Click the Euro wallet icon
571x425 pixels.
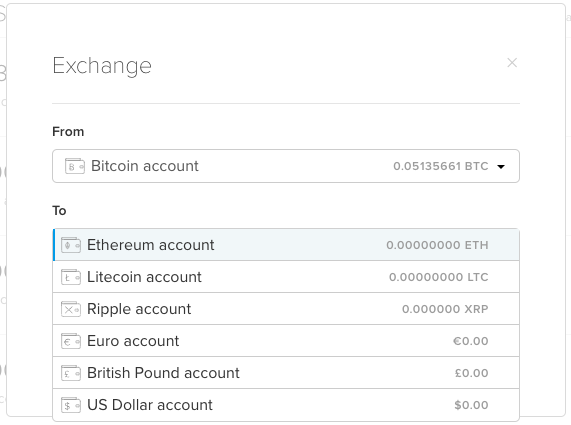tap(71, 341)
